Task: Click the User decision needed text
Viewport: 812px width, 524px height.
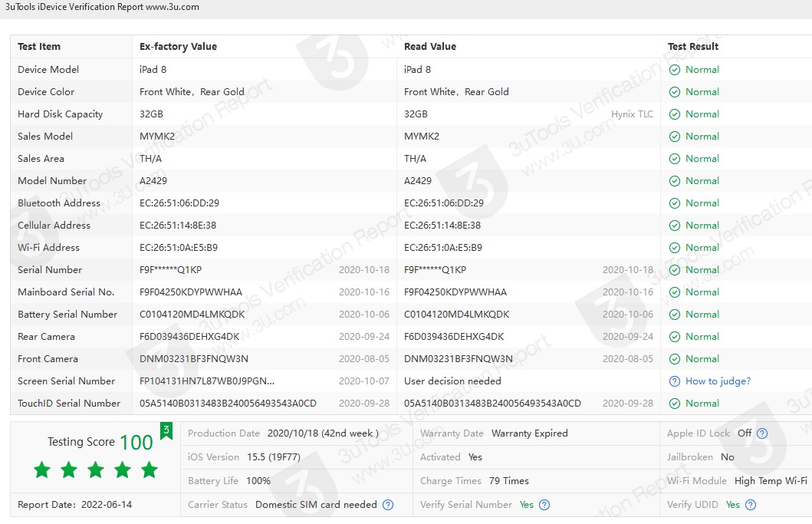Action: (452, 381)
